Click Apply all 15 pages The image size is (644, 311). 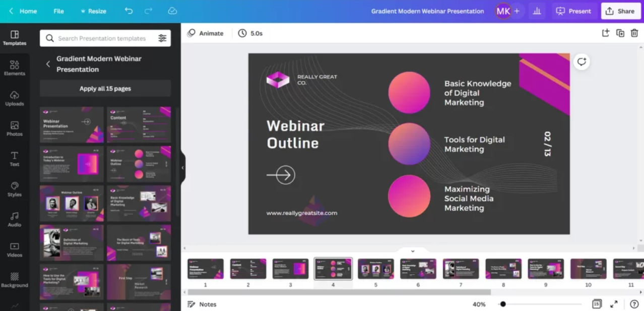[x=105, y=89]
